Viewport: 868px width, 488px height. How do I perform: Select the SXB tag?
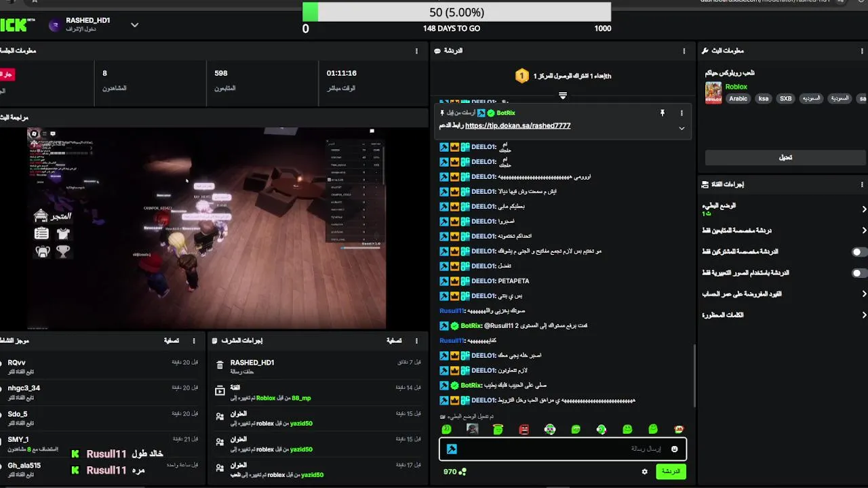[x=785, y=98]
